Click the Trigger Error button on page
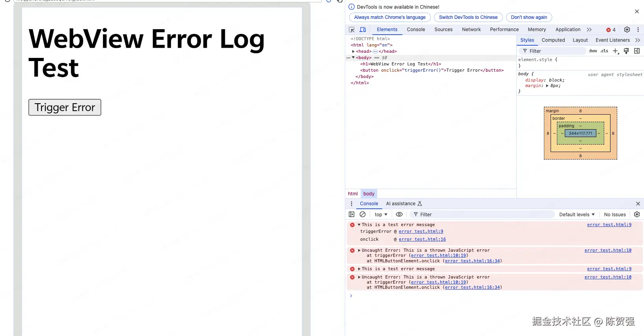644x336 pixels. (x=65, y=107)
